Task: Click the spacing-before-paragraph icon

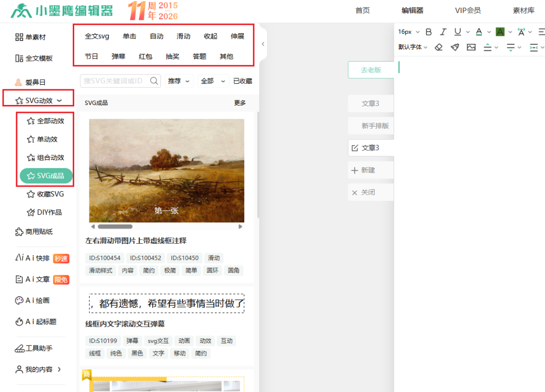Action: pos(487,47)
